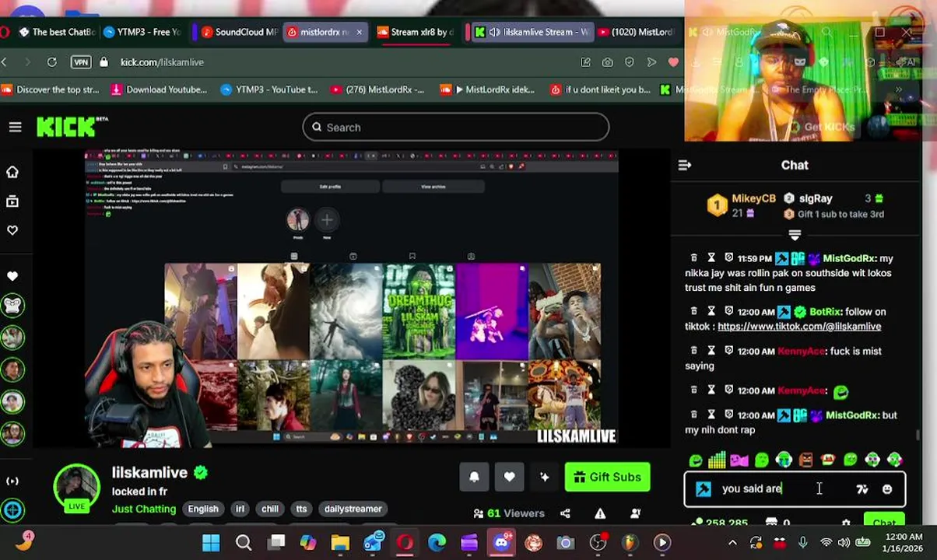Viewport: 937px width, 560px height.
Task: Reload the page in the browser
Action: point(51,61)
